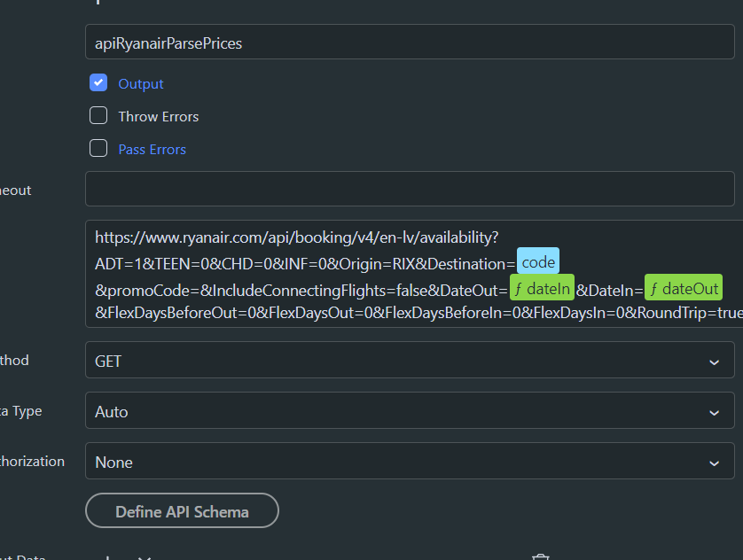Click the ƒ dateIn function chip

(x=542, y=288)
